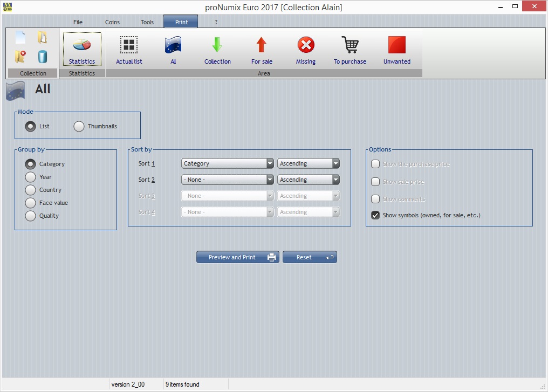The width and height of the screenshot is (548, 392).
Task: Click the Missing red X icon
Action: tap(306, 45)
